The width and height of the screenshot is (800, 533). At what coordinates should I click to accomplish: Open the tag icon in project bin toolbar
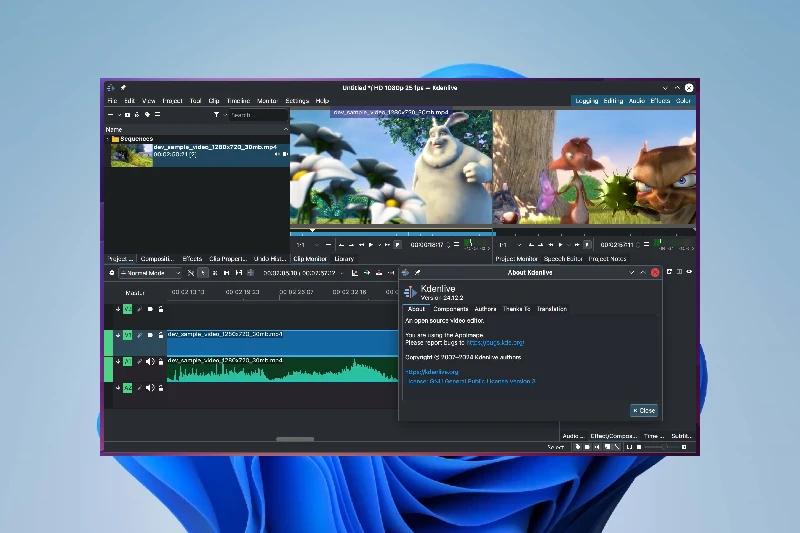point(147,115)
